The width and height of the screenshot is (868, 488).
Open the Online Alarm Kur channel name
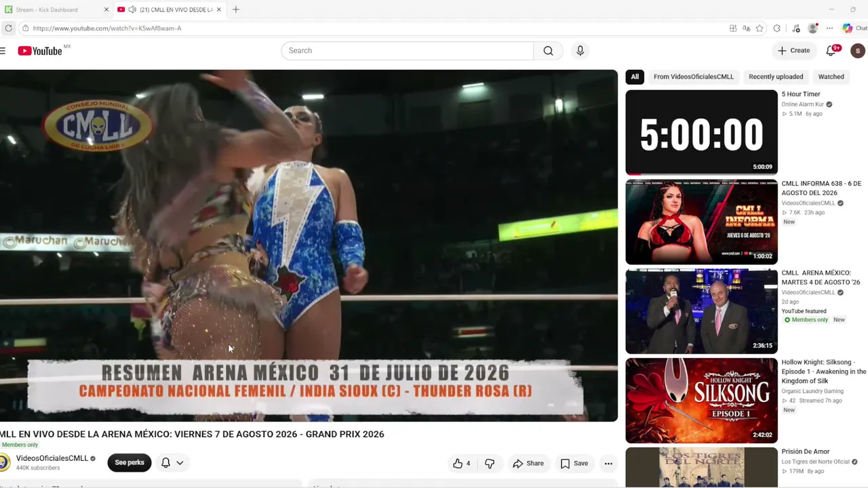tap(802, 104)
